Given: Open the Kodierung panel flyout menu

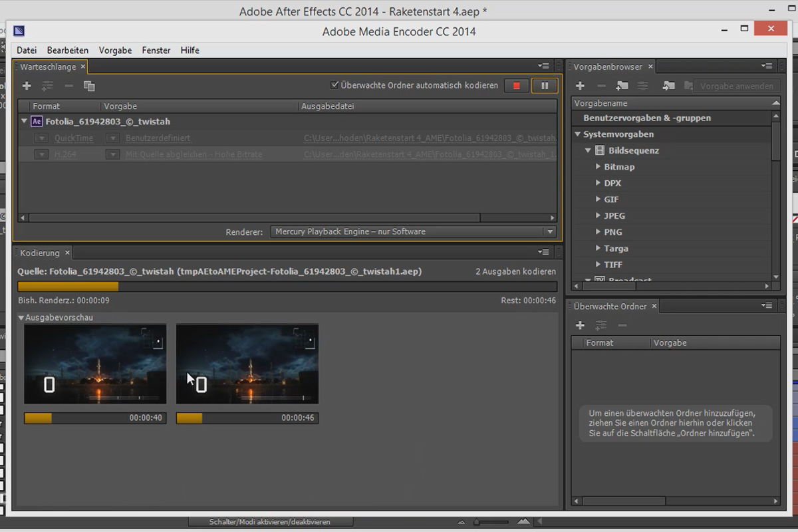Looking at the screenshot, I should (544, 252).
